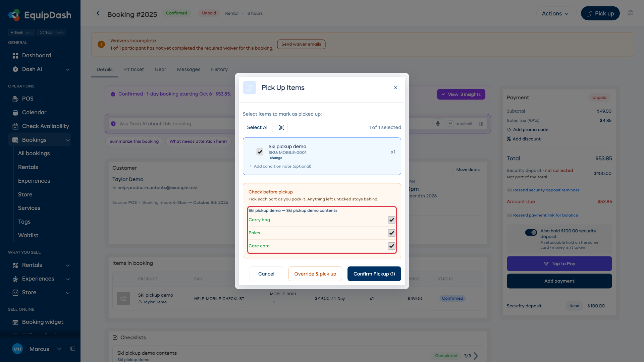Click the Scan shortcut button in sidebar
This screenshot has width=644, height=362.
point(52,33)
